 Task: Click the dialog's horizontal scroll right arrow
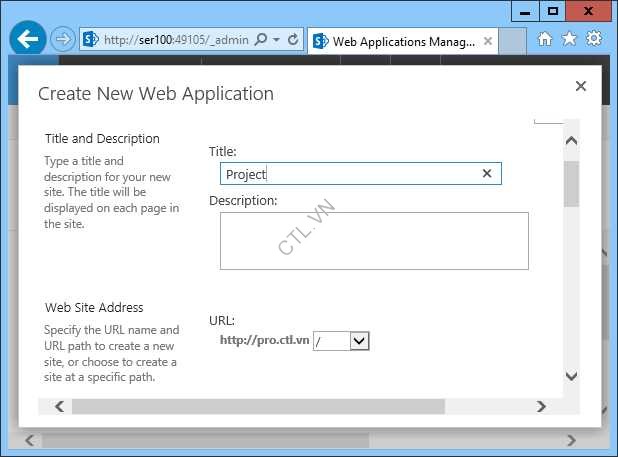click(541, 406)
